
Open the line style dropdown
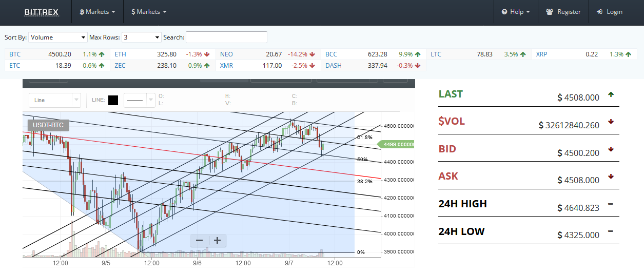[x=140, y=100]
